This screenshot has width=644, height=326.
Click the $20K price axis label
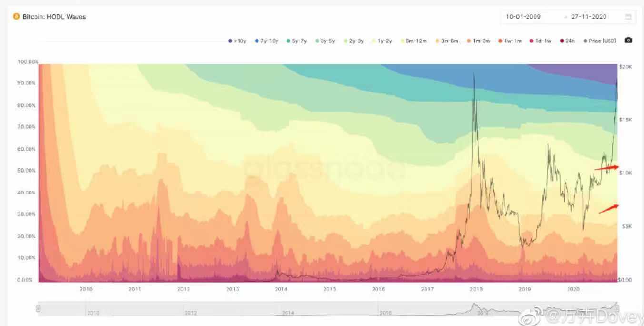click(625, 67)
